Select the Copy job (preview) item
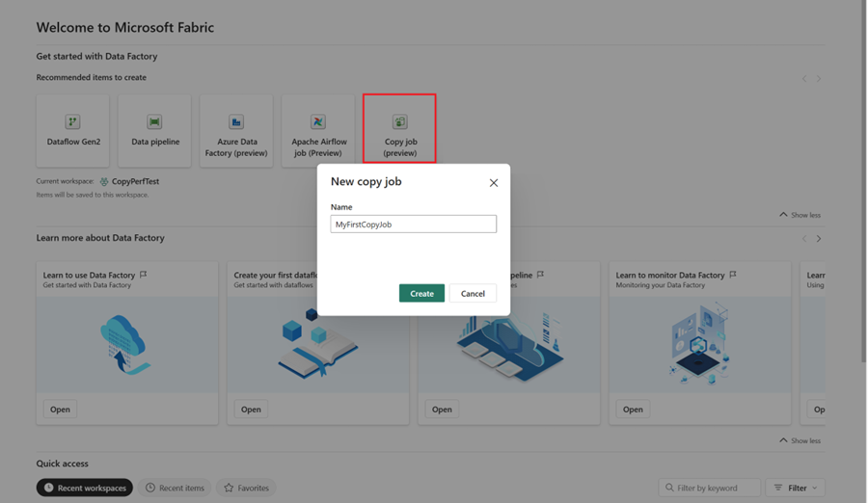 pyautogui.click(x=399, y=129)
